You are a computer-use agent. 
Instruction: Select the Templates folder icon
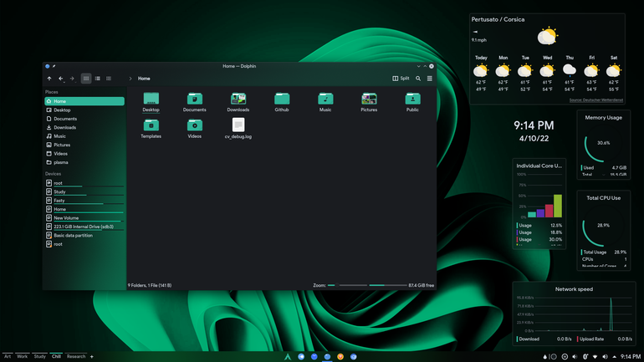point(151,129)
